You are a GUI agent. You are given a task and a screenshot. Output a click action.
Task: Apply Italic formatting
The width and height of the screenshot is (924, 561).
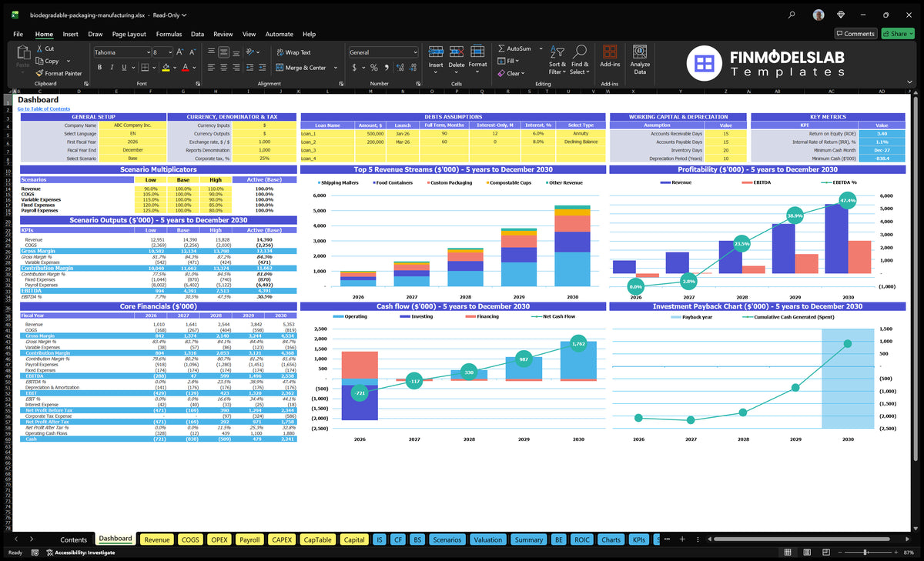111,68
